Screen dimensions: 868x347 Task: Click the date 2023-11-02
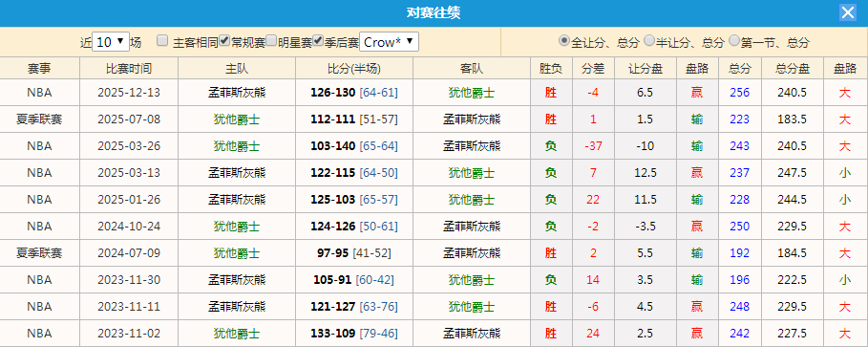point(129,334)
